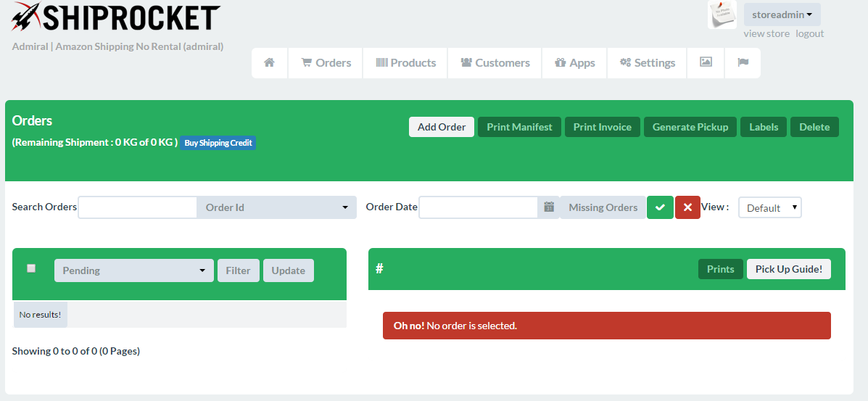Click the Shiprocket rocket logo

[26, 17]
